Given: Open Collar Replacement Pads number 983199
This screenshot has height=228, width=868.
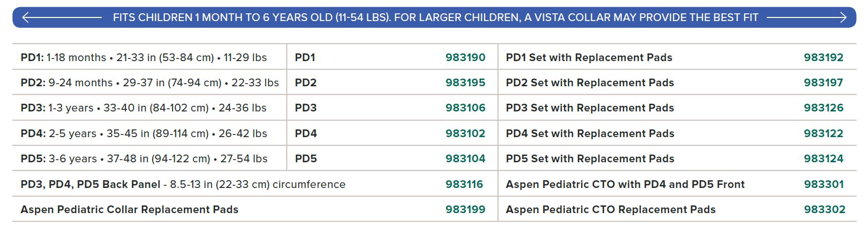Looking at the screenshot, I should coord(465,210).
